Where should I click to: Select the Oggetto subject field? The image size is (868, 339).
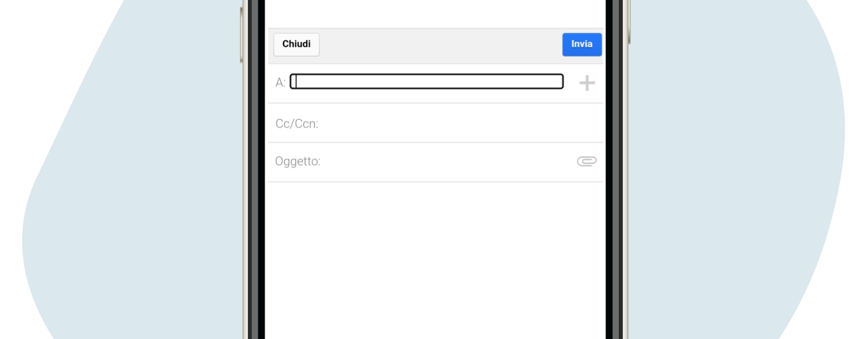(435, 162)
